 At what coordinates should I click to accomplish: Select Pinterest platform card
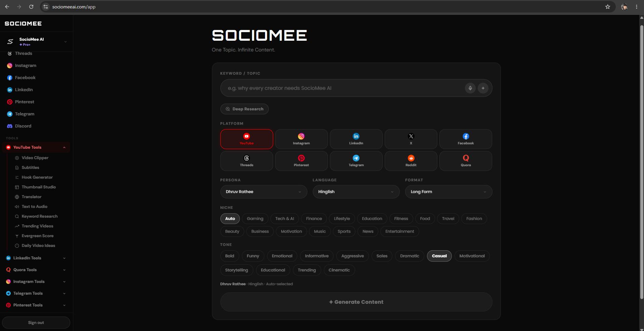301,161
